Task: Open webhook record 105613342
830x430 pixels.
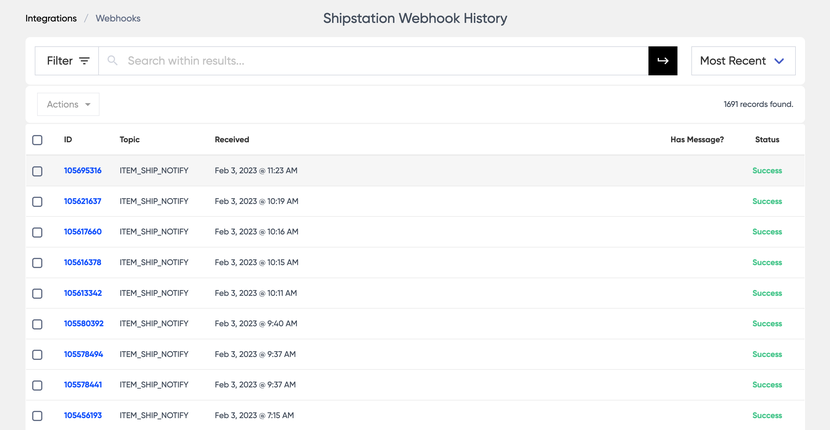Action: tap(83, 293)
